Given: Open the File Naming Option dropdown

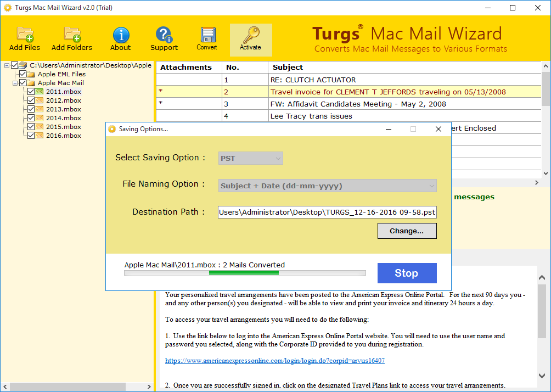Looking at the screenshot, I should click(x=327, y=186).
